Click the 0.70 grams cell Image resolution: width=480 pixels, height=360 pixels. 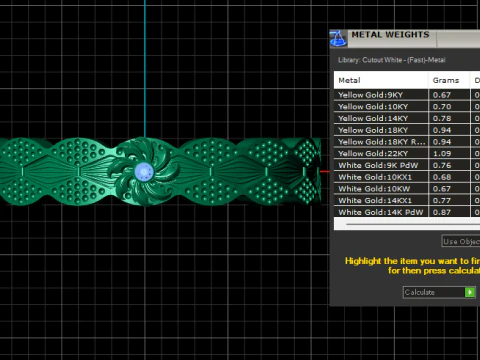click(449, 106)
